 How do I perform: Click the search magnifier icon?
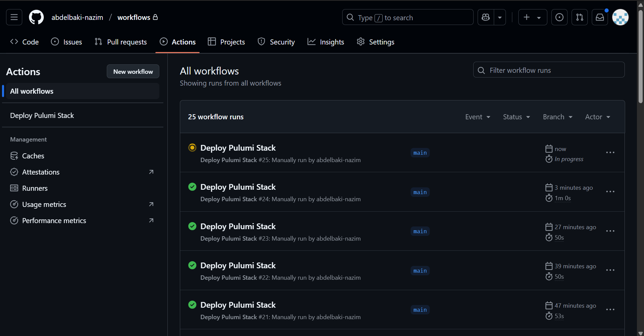[x=350, y=17]
